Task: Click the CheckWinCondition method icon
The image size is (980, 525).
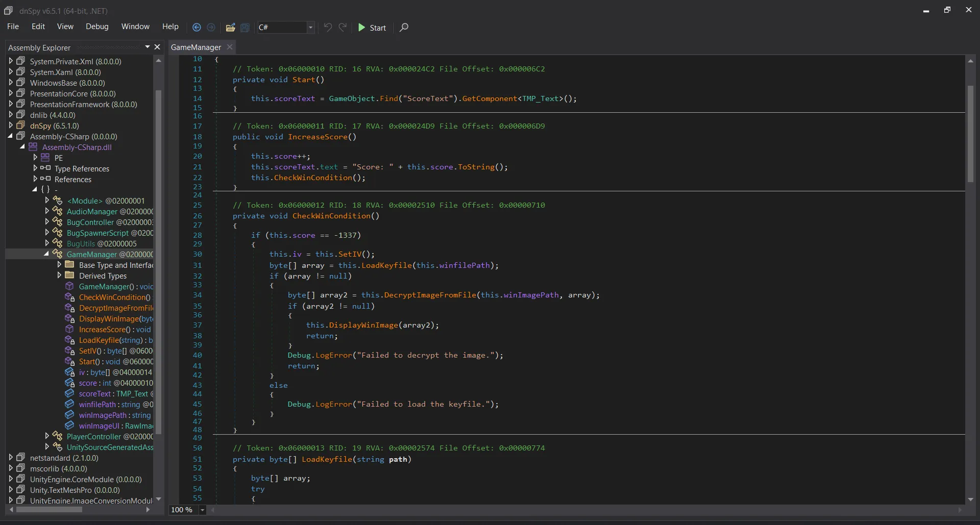Action: pyautogui.click(x=70, y=297)
